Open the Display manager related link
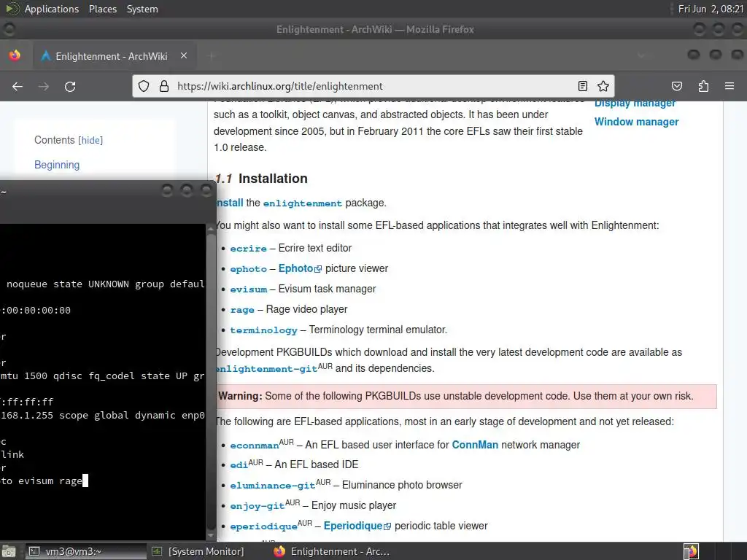 635,104
